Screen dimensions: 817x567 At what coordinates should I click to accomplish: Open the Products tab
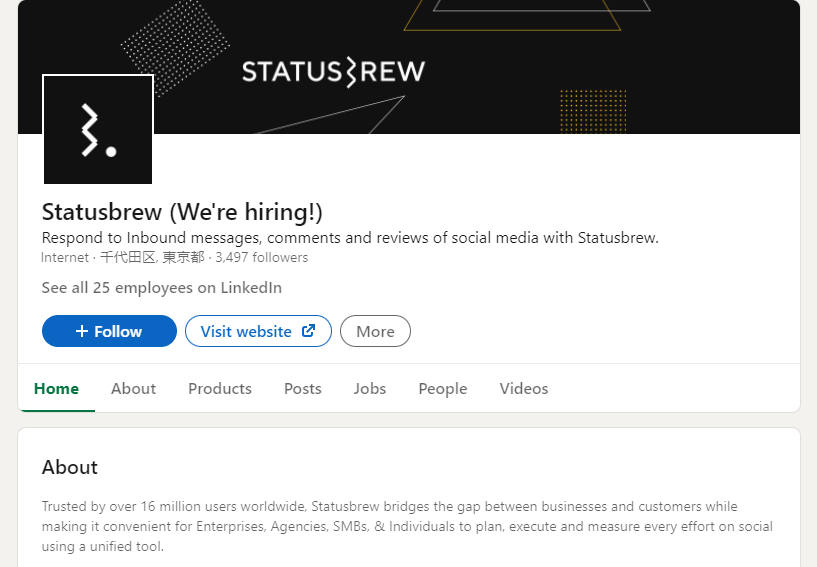click(220, 388)
